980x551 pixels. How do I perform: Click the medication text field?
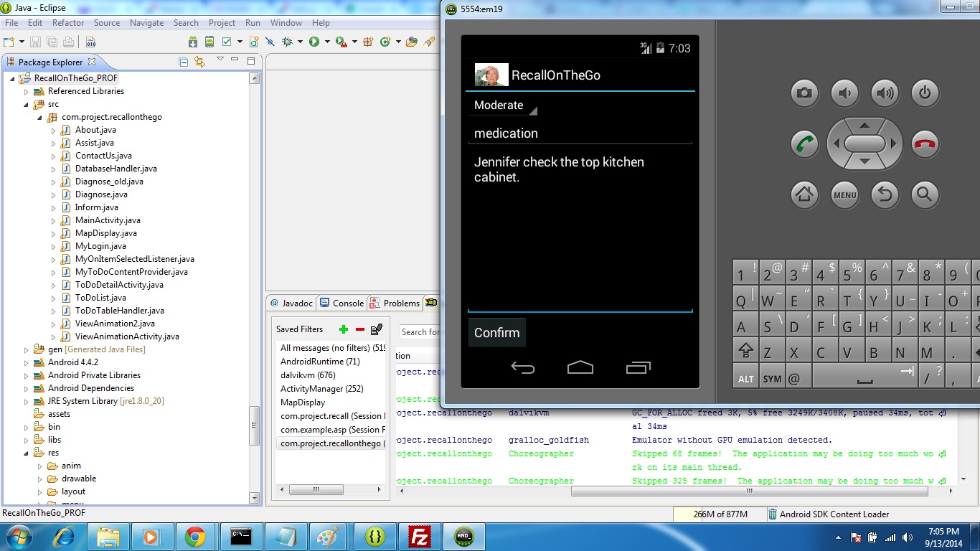[580, 133]
